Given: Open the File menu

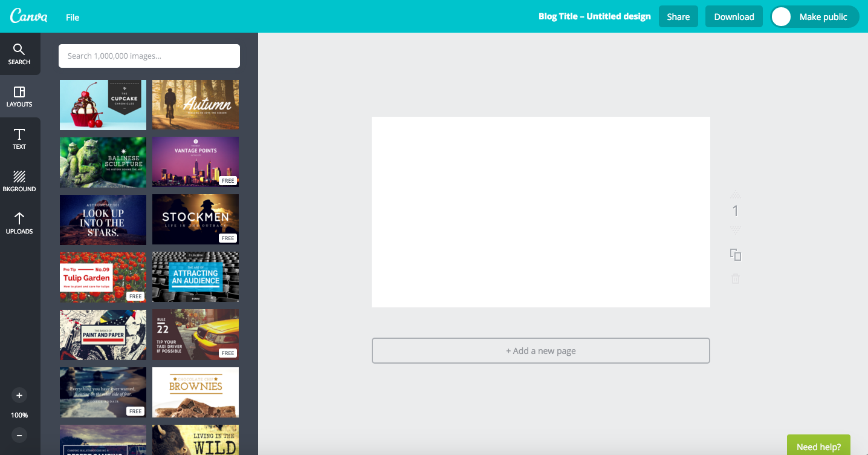Looking at the screenshot, I should coord(72,17).
